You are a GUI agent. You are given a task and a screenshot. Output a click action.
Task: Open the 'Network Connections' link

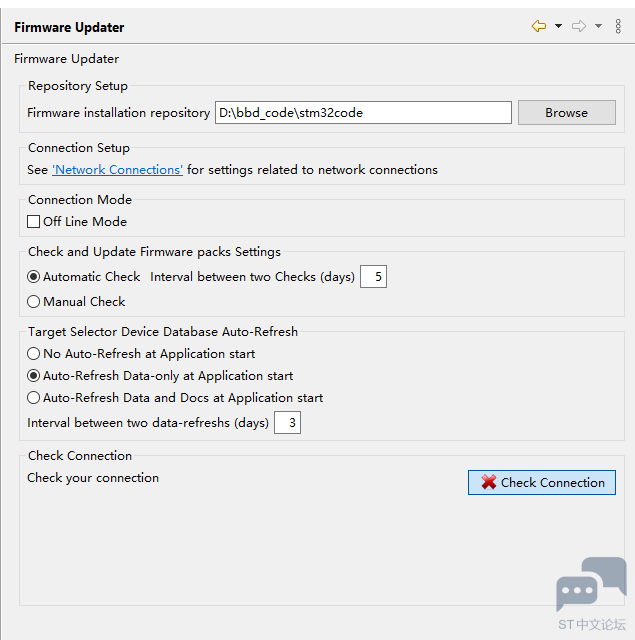click(117, 170)
